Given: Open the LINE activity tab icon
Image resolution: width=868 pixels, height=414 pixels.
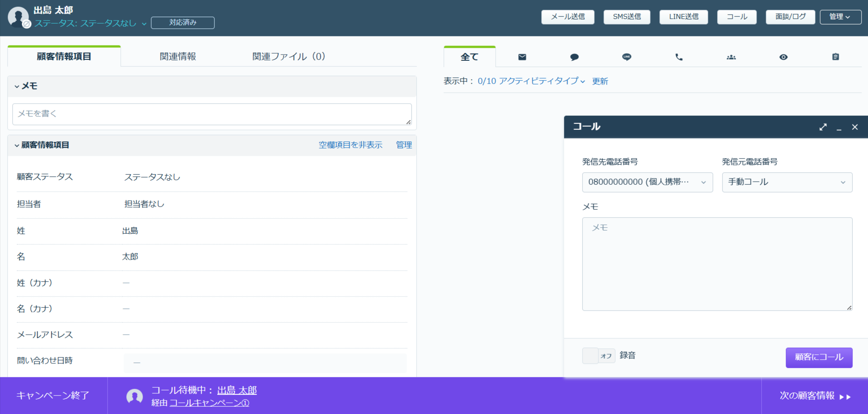Looking at the screenshot, I should (x=627, y=57).
